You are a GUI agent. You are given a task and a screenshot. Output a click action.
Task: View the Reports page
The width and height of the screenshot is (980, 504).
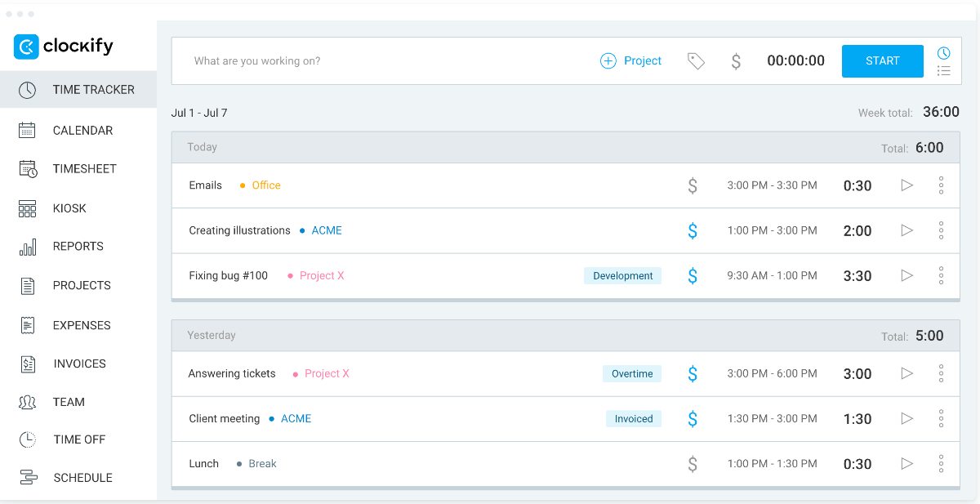(78, 247)
